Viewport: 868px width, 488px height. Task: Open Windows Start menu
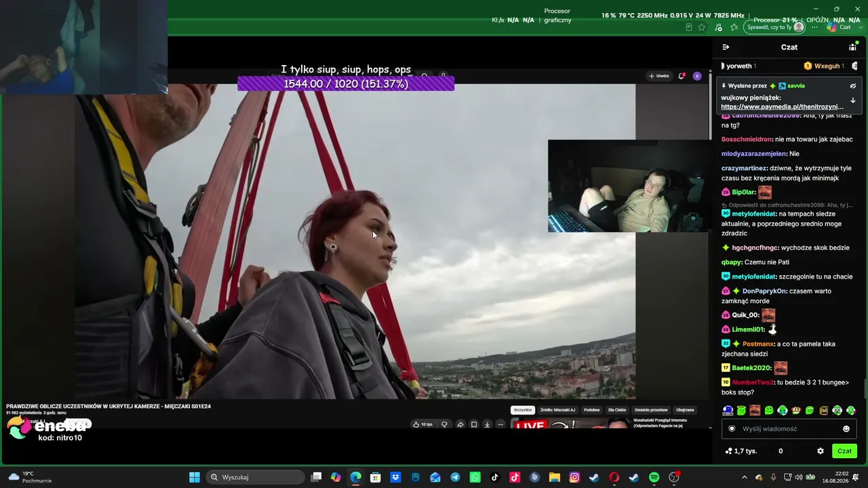[x=195, y=477]
